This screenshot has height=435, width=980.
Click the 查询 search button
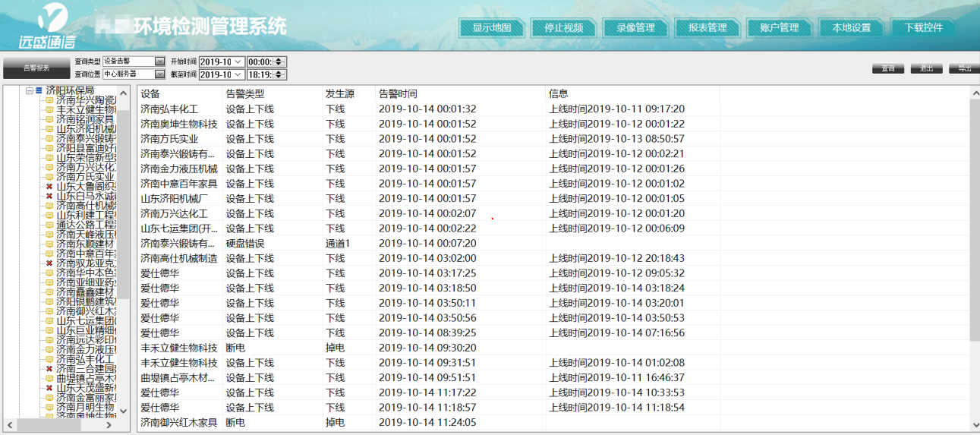(x=887, y=68)
